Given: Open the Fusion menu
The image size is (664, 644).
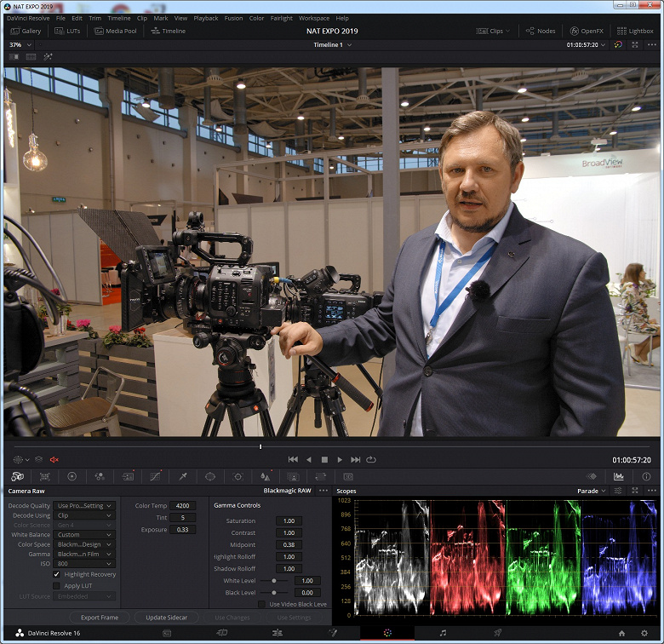Looking at the screenshot, I should tap(233, 18).
